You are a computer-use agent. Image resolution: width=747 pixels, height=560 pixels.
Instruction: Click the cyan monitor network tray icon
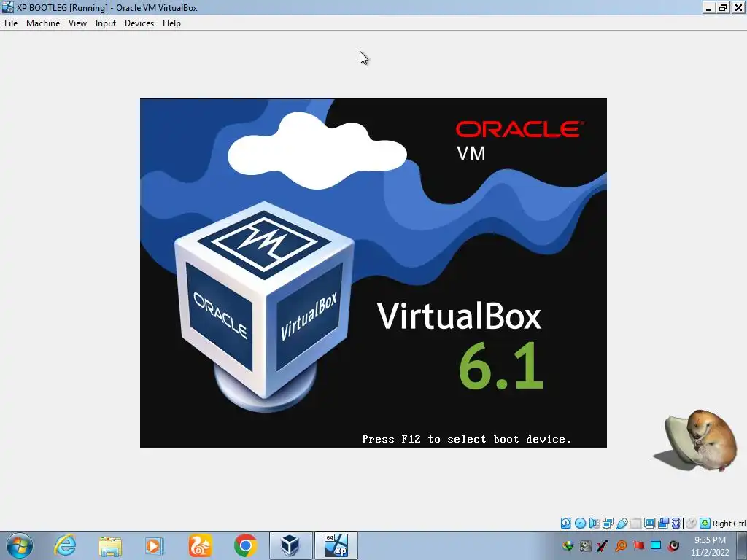[x=656, y=545]
